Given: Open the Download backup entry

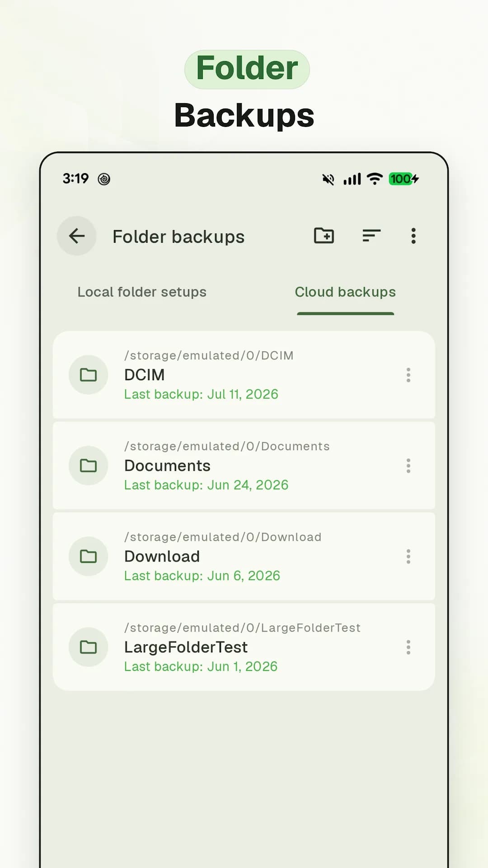Looking at the screenshot, I should (x=244, y=557).
